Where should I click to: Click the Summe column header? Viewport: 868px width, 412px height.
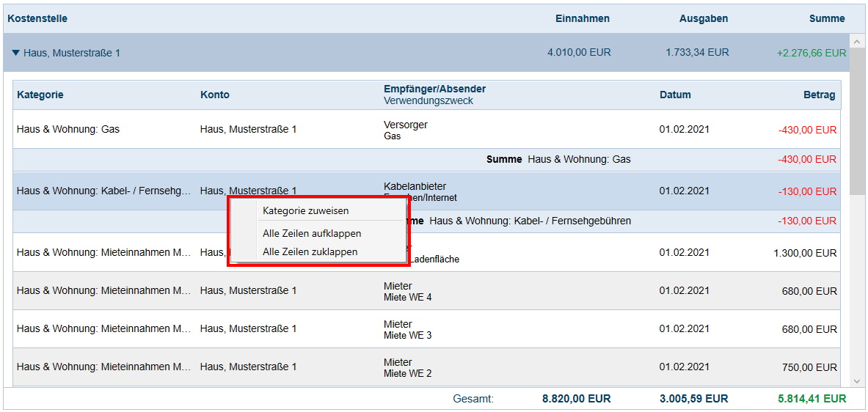(827, 18)
